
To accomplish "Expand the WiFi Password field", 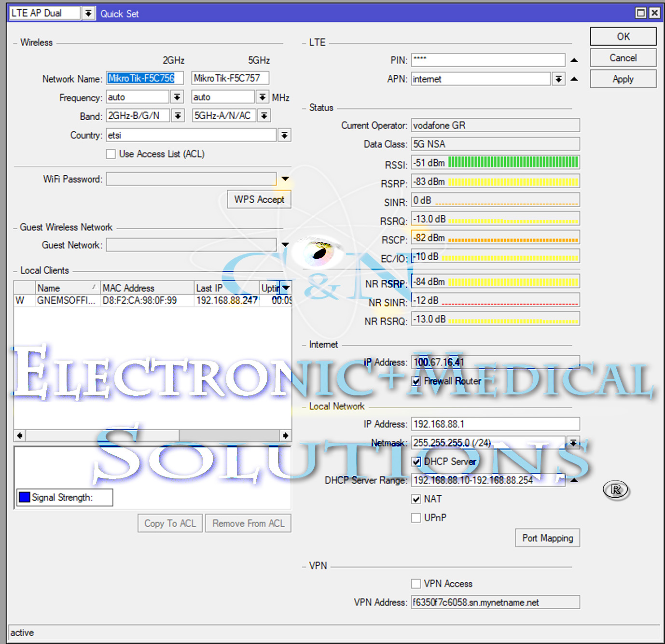I will tap(285, 179).
